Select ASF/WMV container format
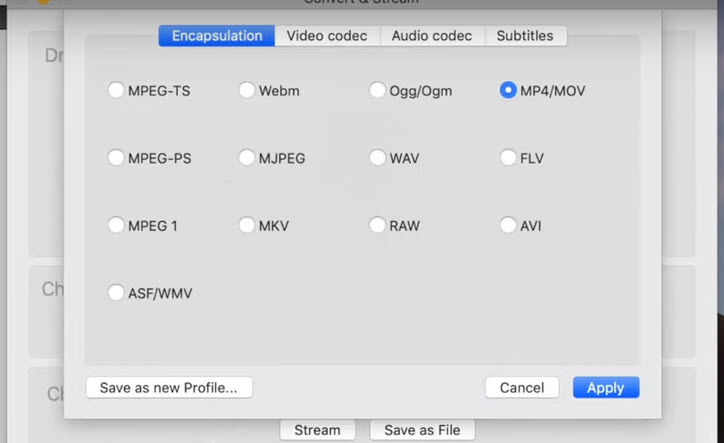724x443 pixels. point(116,293)
